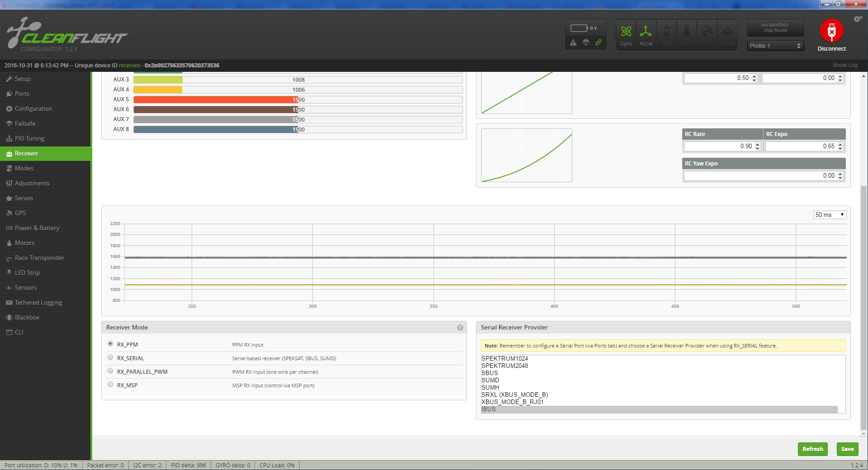The width and height of the screenshot is (868, 470).
Task: Click the Save button
Action: [x=847, y=449]
